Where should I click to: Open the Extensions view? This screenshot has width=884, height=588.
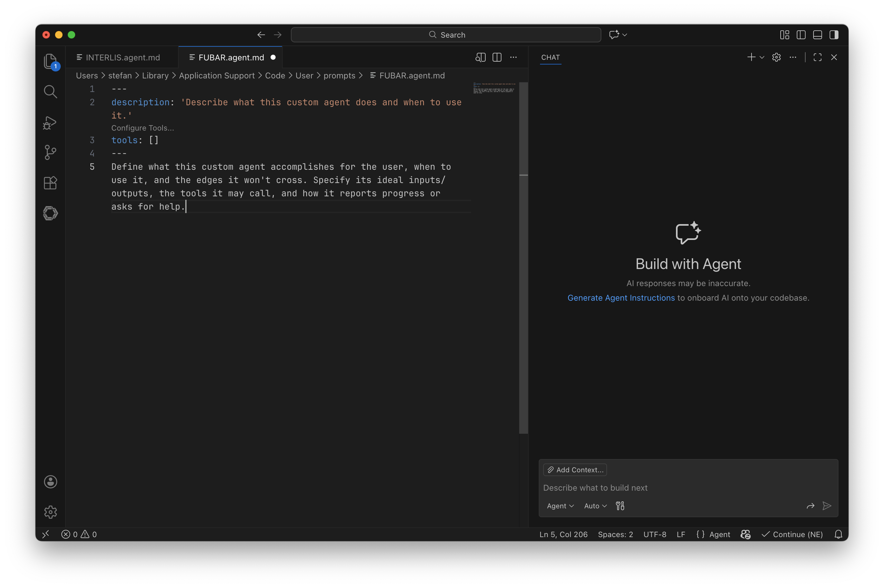(50, 183)
